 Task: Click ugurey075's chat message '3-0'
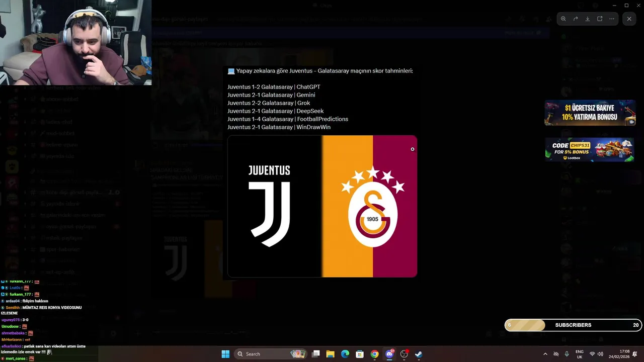coord(15,320)
